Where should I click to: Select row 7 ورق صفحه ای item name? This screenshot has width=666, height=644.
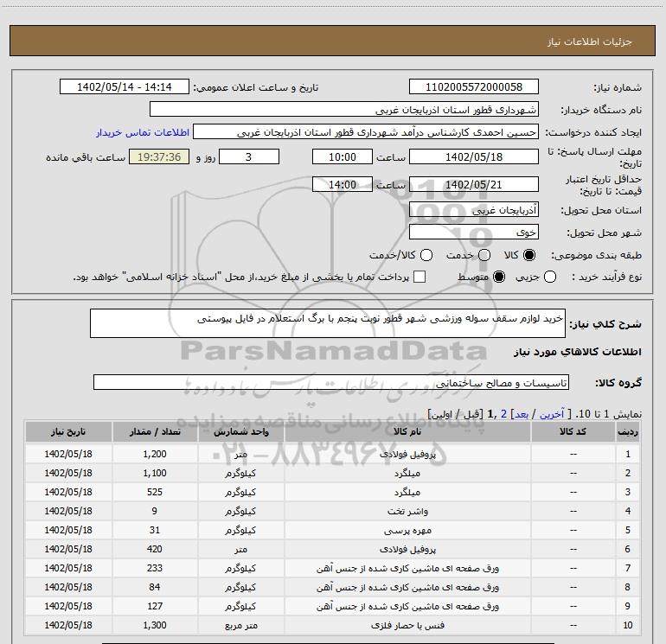pos(407,568)
